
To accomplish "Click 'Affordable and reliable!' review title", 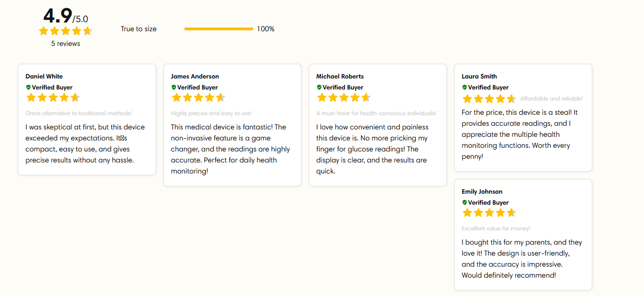I will [x=551, y=99].
